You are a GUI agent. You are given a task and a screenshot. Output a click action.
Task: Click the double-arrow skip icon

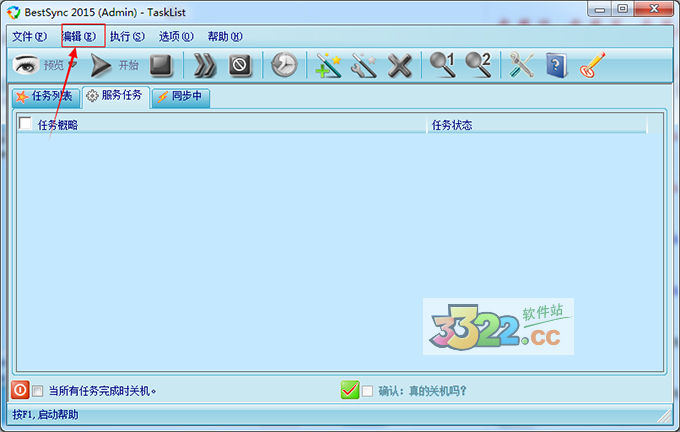pyautogui.click(x=204, y=65)
